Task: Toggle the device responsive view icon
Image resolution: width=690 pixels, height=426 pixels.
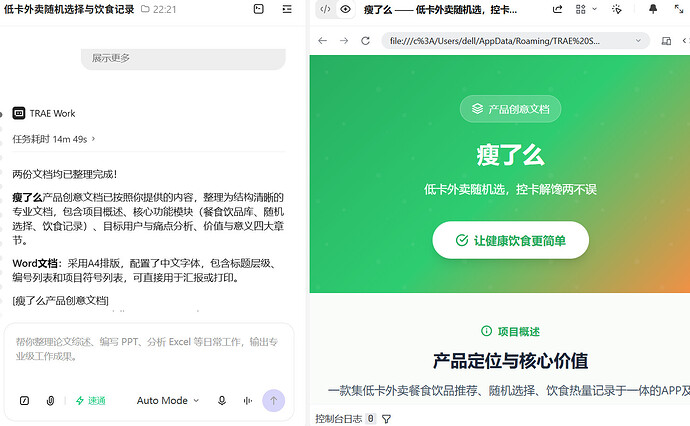Action: point(666,41)
